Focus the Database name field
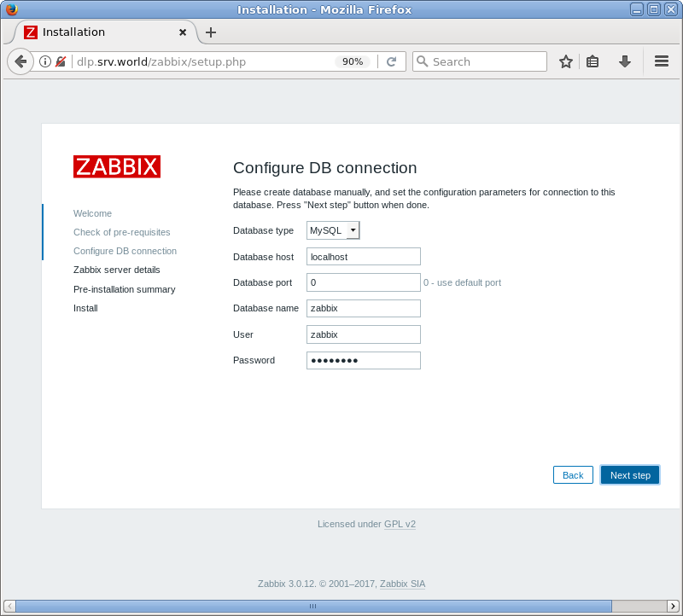 click(x=364, y=308)
